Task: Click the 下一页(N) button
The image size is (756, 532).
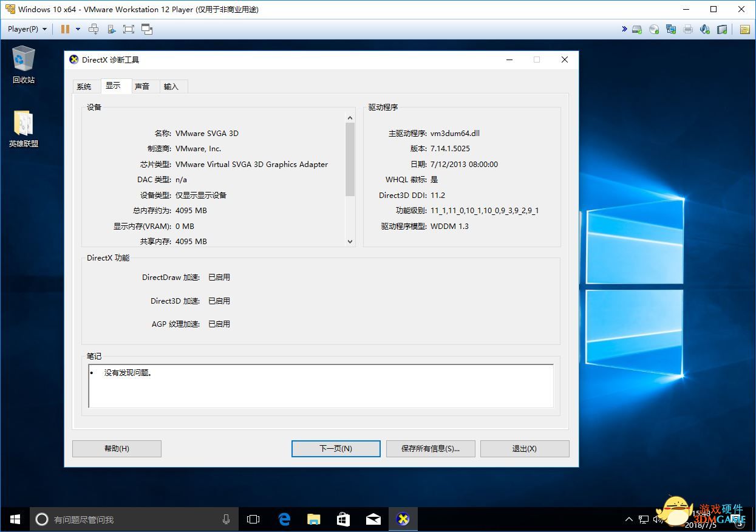Action: point(336,449)
